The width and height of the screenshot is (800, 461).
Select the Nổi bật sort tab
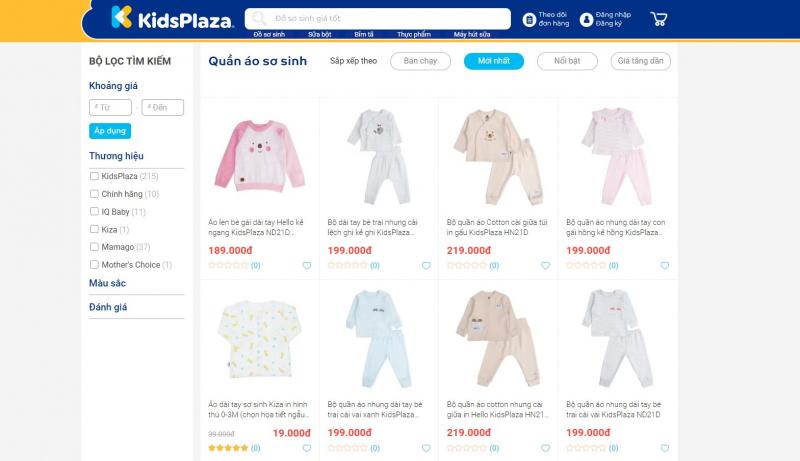coord(567,61)
